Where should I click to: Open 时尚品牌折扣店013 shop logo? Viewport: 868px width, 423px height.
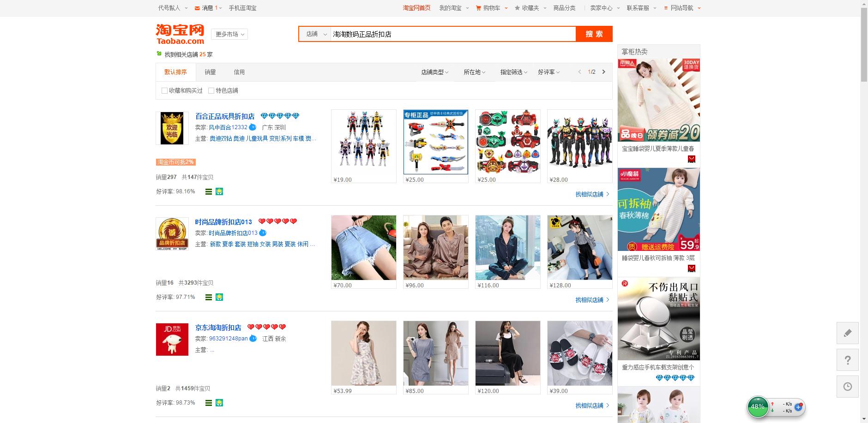[172, 234]
